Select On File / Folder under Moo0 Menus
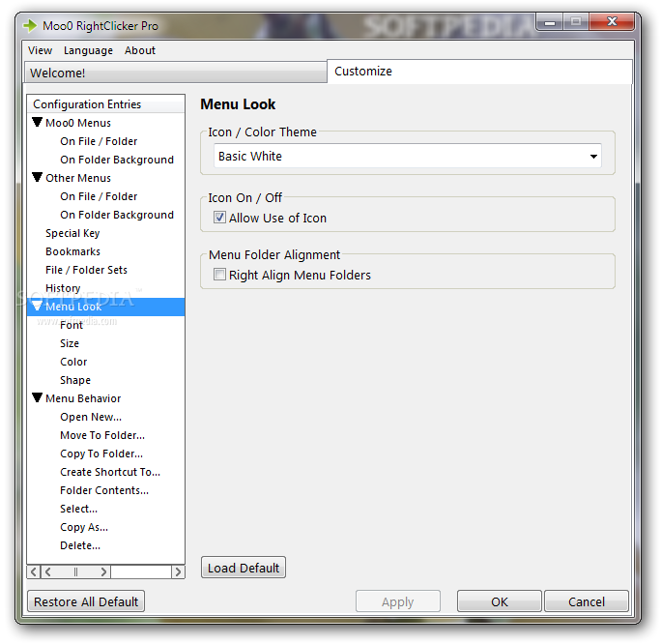661x644 pixels. point(99,141)
